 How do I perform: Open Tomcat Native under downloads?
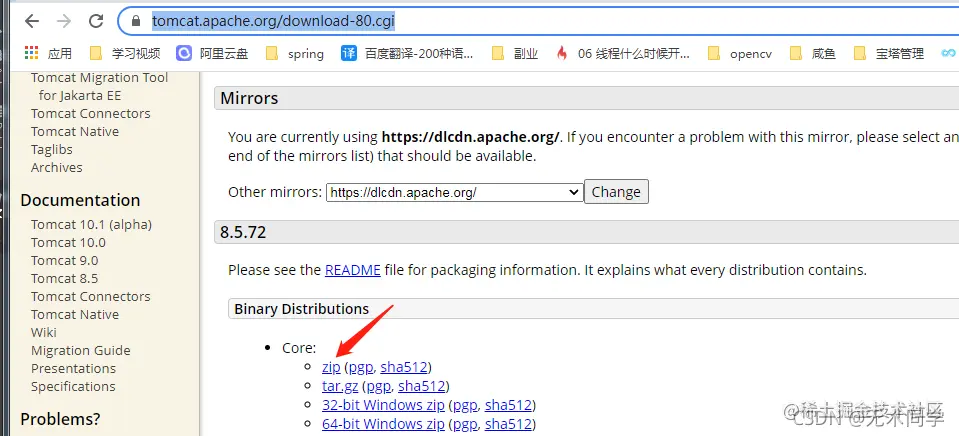(75, 131)
